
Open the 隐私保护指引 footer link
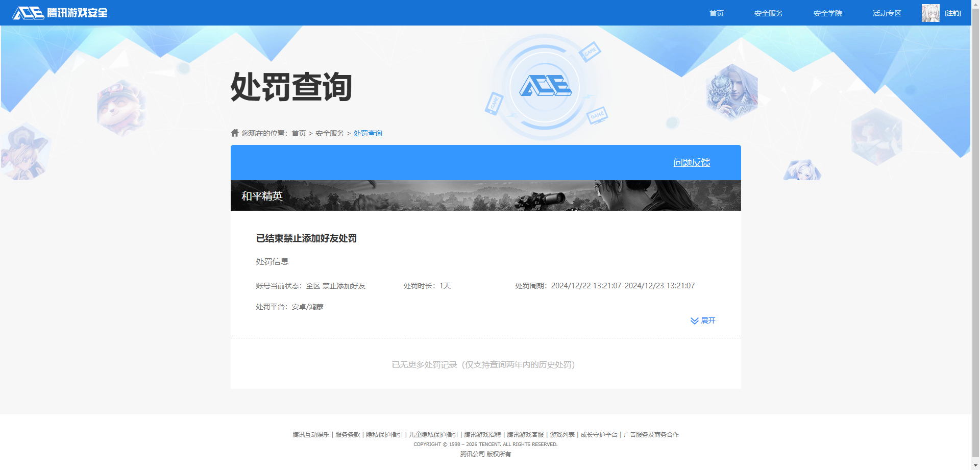pyautogui.click(x=384, y=434)
